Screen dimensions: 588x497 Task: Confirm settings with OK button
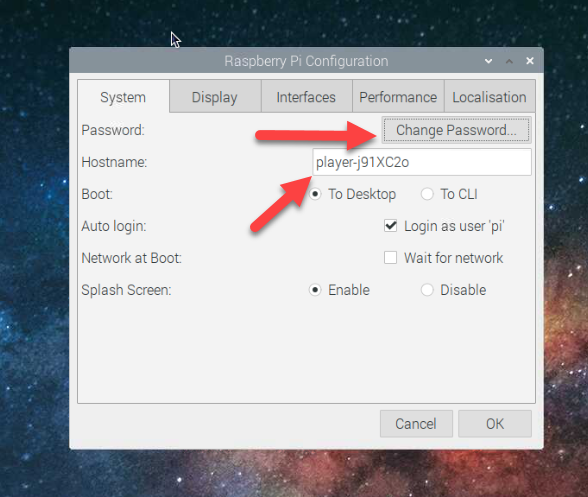point(495,424)
